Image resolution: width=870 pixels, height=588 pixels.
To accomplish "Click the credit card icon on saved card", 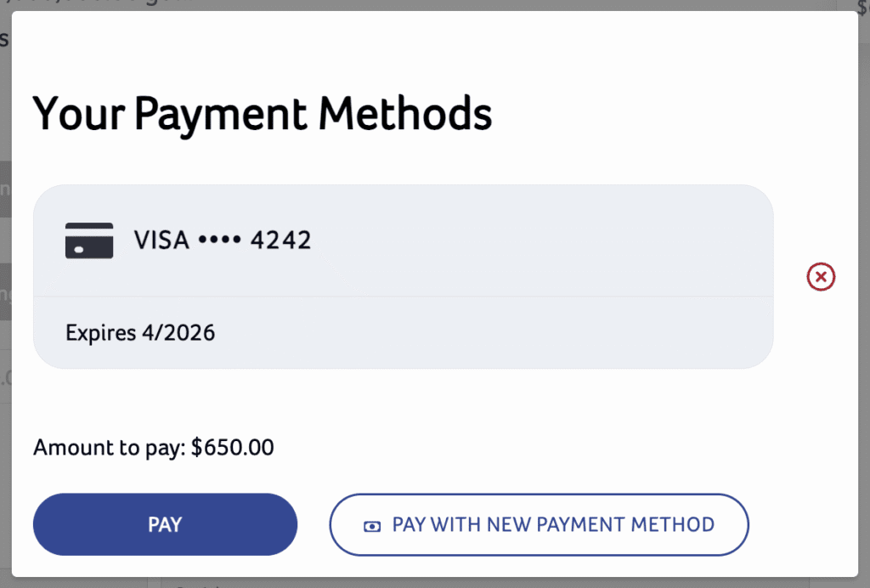I will click(89, 240).
